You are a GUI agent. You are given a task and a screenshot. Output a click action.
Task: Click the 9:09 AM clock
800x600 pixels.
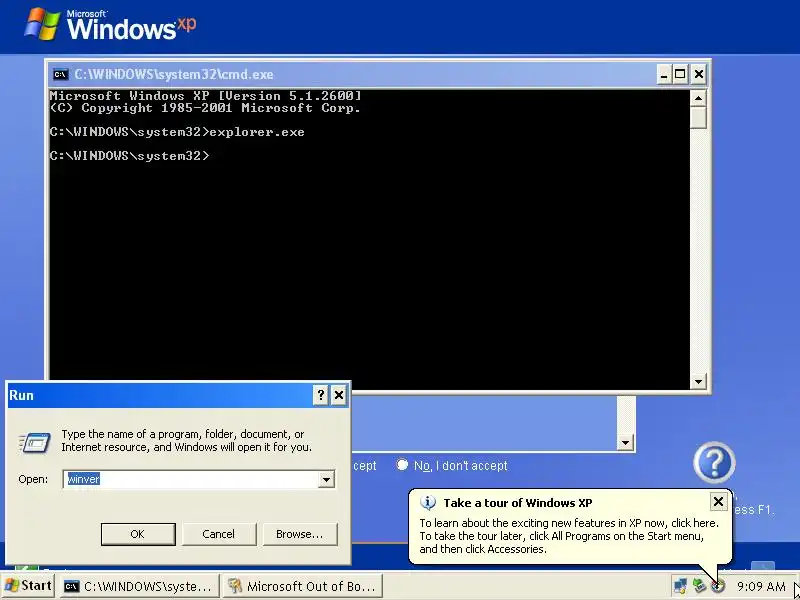761,587
